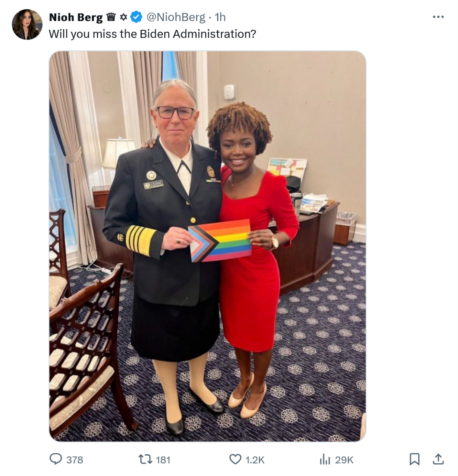Open the reply comment icon
The image size is (458, 476).
[x=56, y=459]
